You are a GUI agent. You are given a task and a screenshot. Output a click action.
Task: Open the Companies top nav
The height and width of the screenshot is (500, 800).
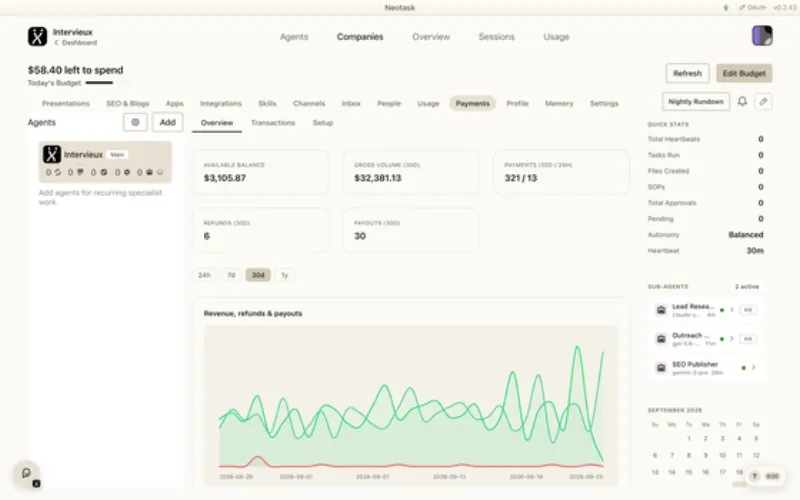click(360, 37)
